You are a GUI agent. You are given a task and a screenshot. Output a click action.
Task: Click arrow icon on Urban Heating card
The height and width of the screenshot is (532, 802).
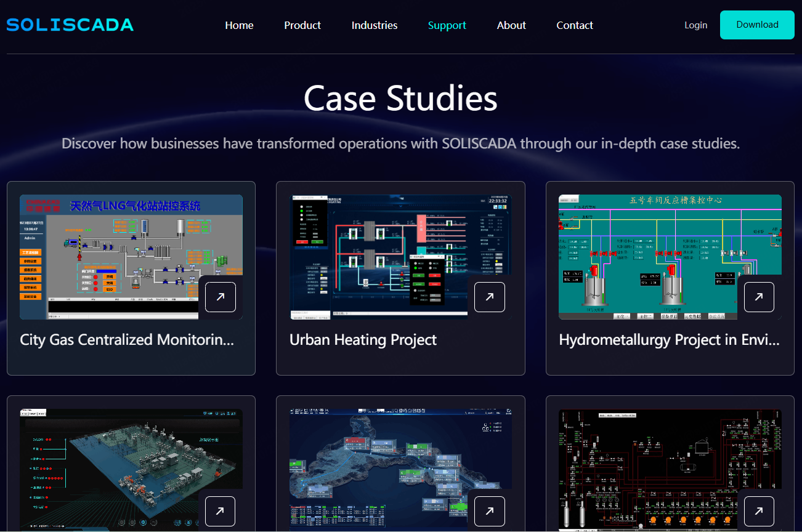(490, 297)
